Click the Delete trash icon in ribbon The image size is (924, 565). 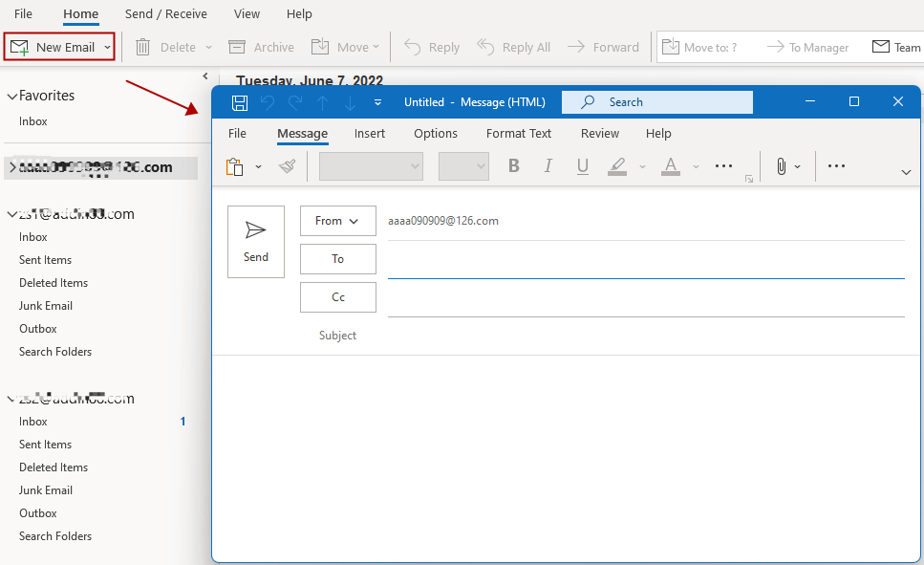click(x=143, y=47)
